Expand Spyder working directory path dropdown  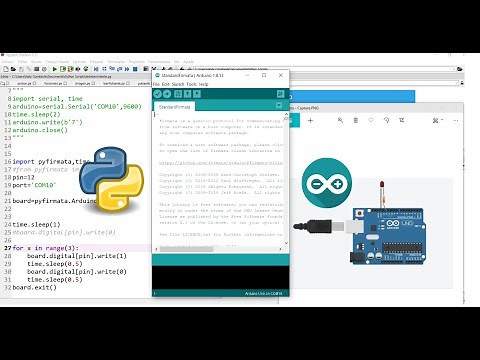tap(454, 69)
